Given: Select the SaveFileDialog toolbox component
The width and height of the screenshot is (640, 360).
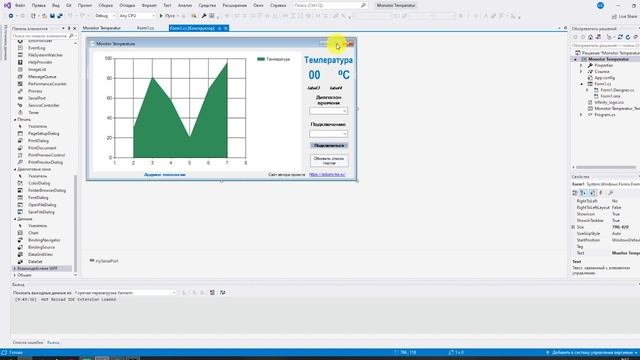Looking at the screenshot, I should [x=41, y=212].
